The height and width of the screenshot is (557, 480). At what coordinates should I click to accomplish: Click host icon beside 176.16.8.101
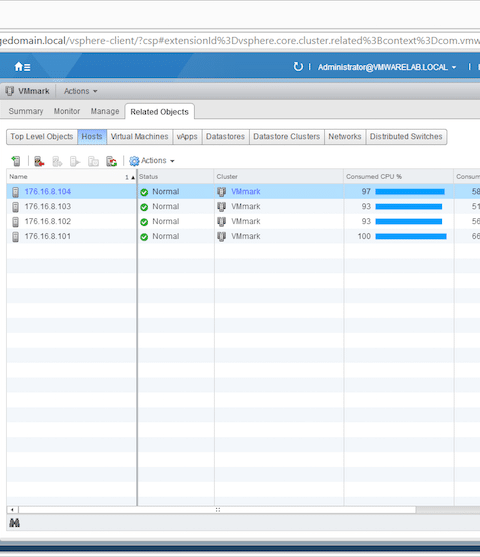point(15,237)
